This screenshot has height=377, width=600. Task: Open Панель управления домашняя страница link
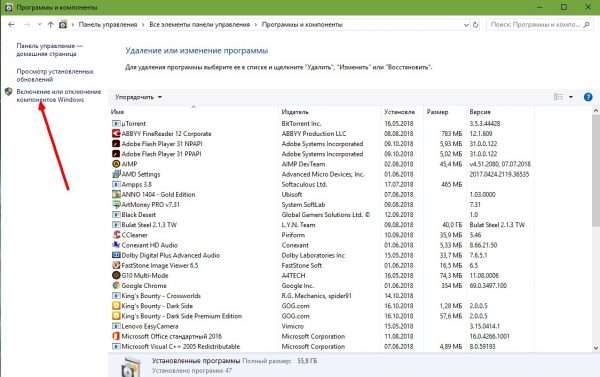[x=49, y=50]
